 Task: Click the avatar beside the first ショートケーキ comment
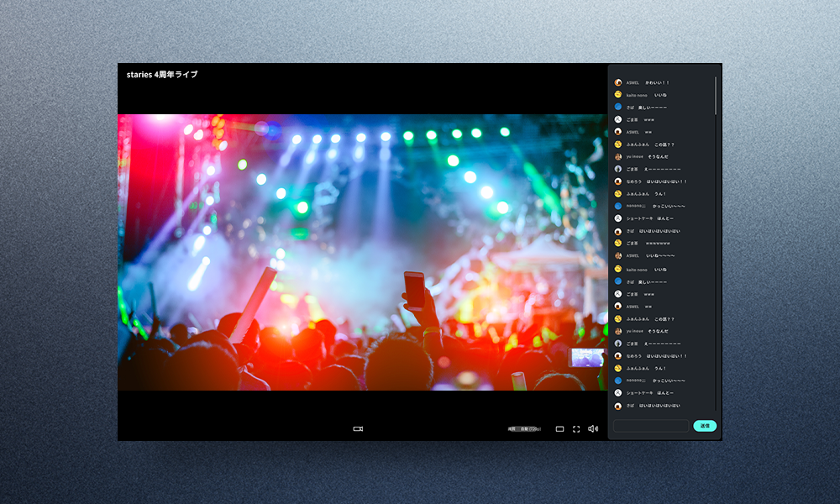(618, 218)
